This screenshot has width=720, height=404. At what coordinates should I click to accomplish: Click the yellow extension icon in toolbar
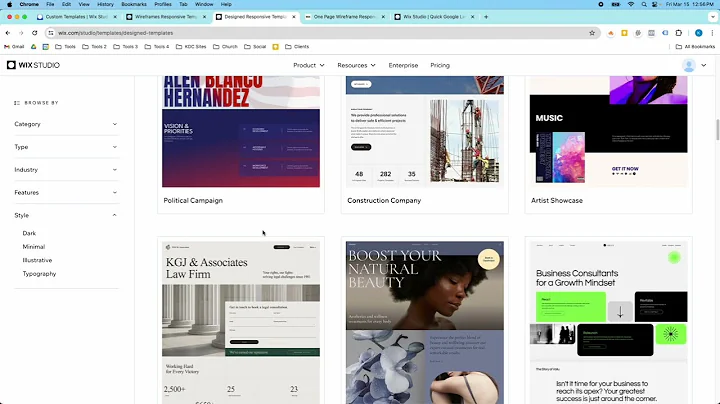coord(624,33)
